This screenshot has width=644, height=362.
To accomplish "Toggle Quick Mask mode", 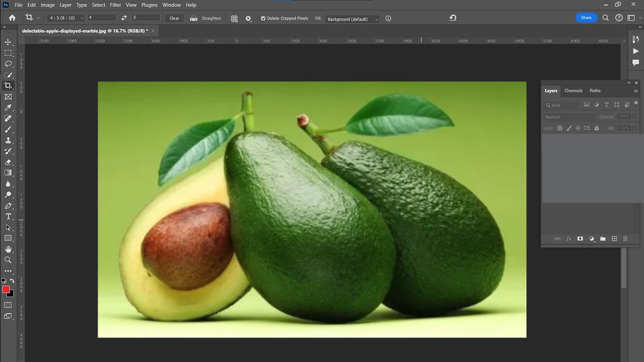I will pyautogui.click(x=8, y=305).
